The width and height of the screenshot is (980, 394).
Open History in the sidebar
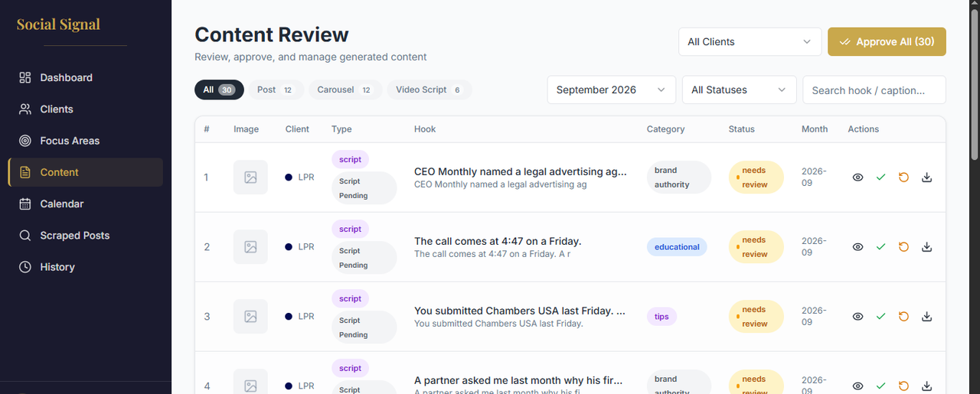point(85,267)
